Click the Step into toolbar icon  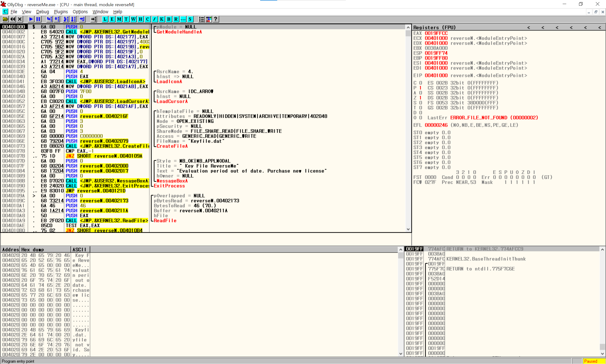pos(49,19)
